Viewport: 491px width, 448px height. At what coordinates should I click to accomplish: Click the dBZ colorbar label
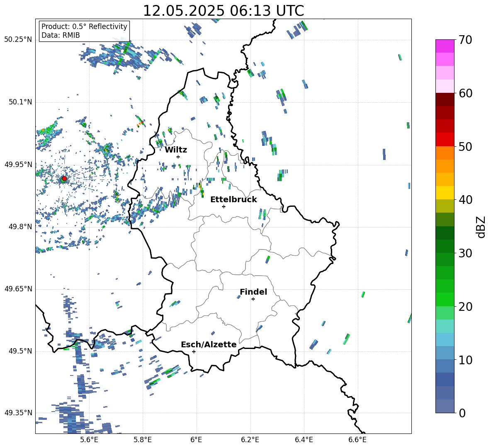pos(481,227)
